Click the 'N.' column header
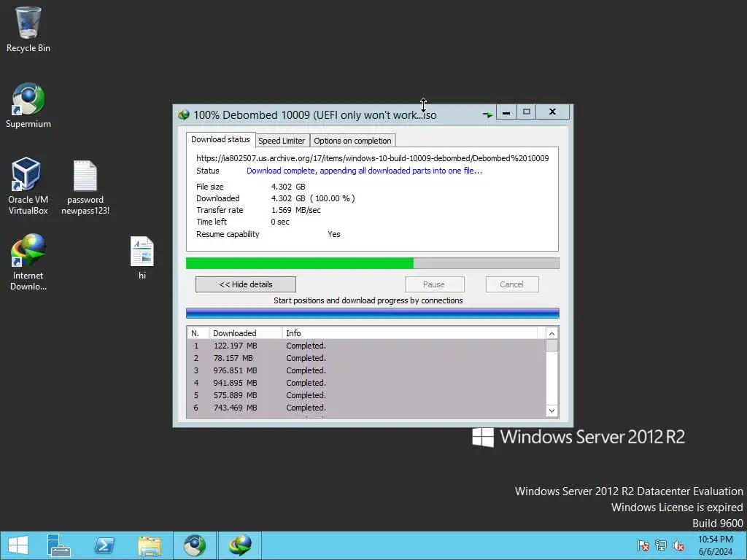Screen dimensions: 747x560 pyautogui.click(x=198, y=333)
